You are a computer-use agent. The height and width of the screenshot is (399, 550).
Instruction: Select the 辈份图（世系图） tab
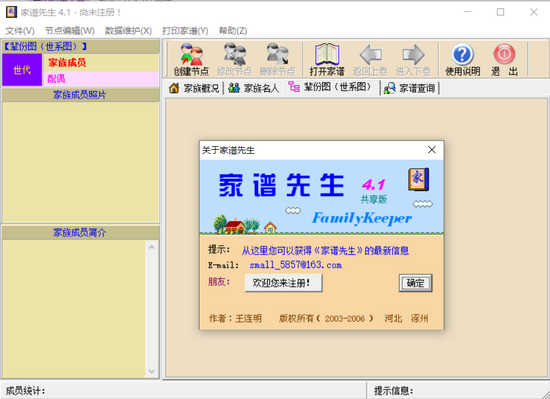[x=331, y=87]
